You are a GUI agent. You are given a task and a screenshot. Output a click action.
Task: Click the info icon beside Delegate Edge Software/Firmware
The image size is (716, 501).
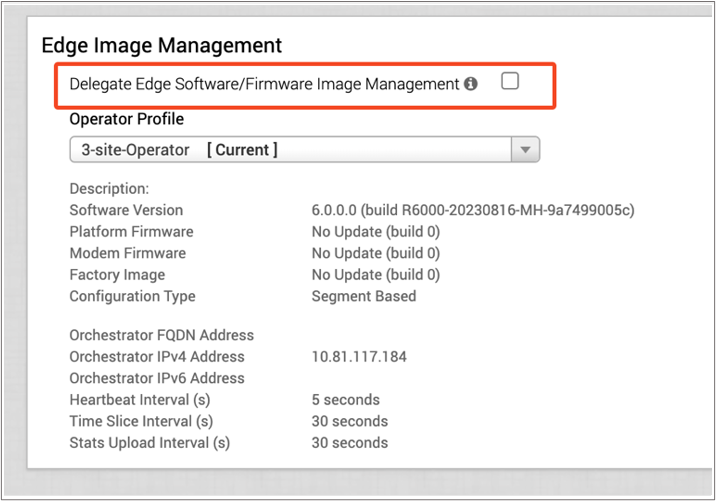coord(471,85)
